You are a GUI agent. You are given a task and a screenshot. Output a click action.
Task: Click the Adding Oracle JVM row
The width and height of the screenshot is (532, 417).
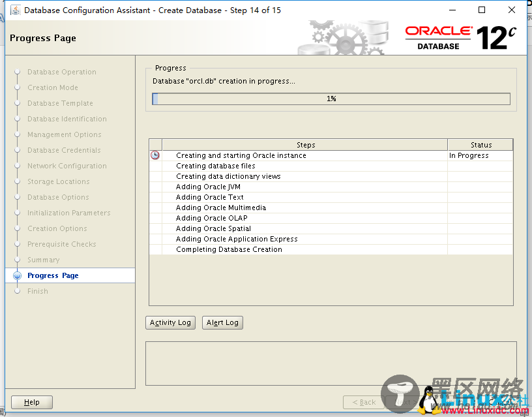[331, 187]
